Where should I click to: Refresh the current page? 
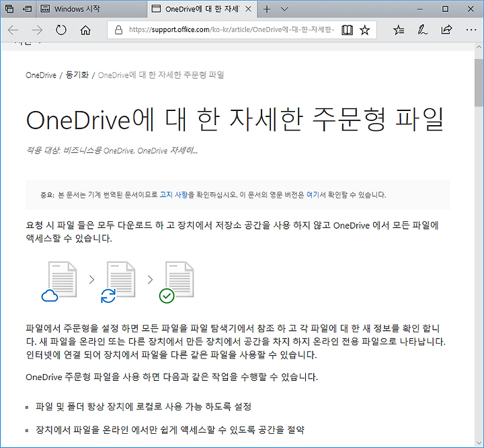click(x=61, y=30)
